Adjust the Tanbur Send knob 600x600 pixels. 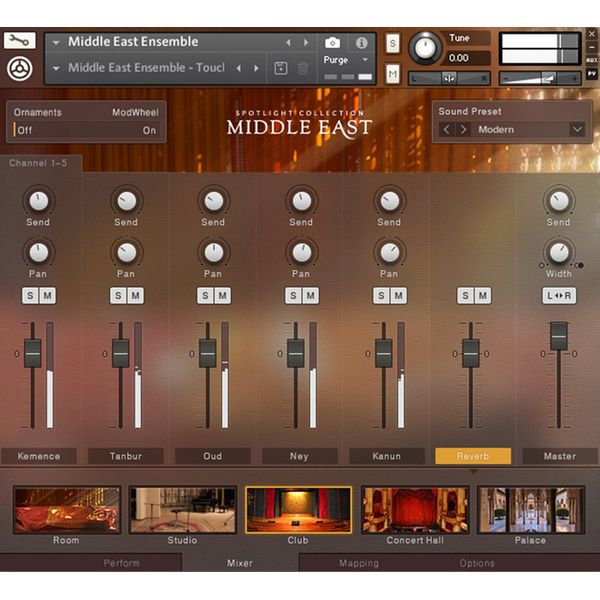coord(127,201)
